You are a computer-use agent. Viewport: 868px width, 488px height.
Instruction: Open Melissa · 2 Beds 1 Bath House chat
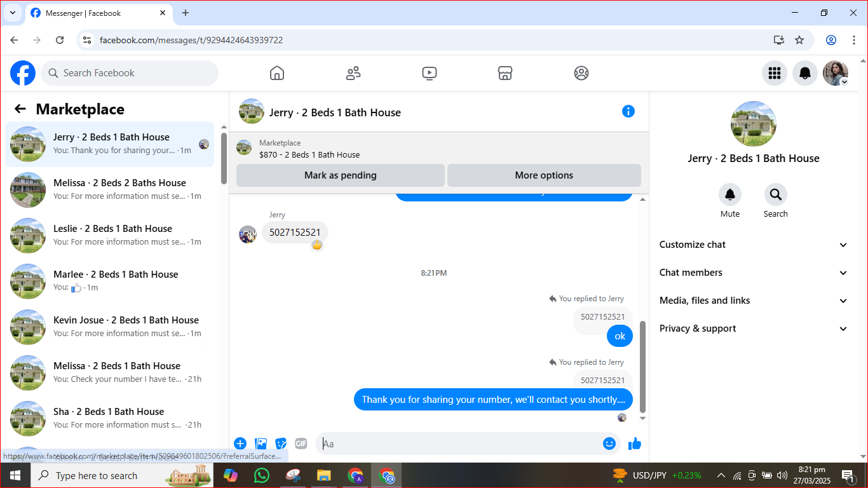110,373
